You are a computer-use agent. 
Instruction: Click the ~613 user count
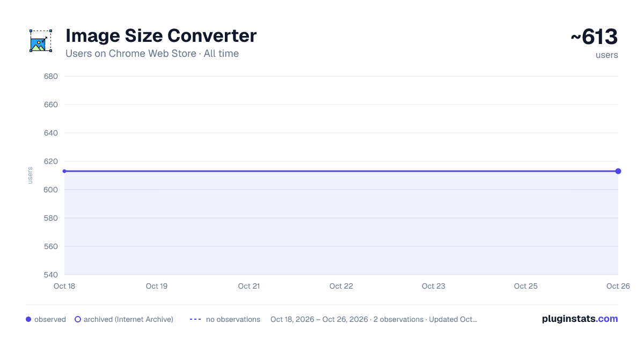tap(594, 37)
